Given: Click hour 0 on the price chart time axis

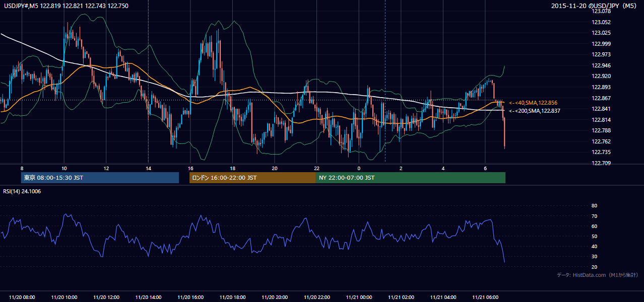Looking at the screenshot, I should click(359, 168).
